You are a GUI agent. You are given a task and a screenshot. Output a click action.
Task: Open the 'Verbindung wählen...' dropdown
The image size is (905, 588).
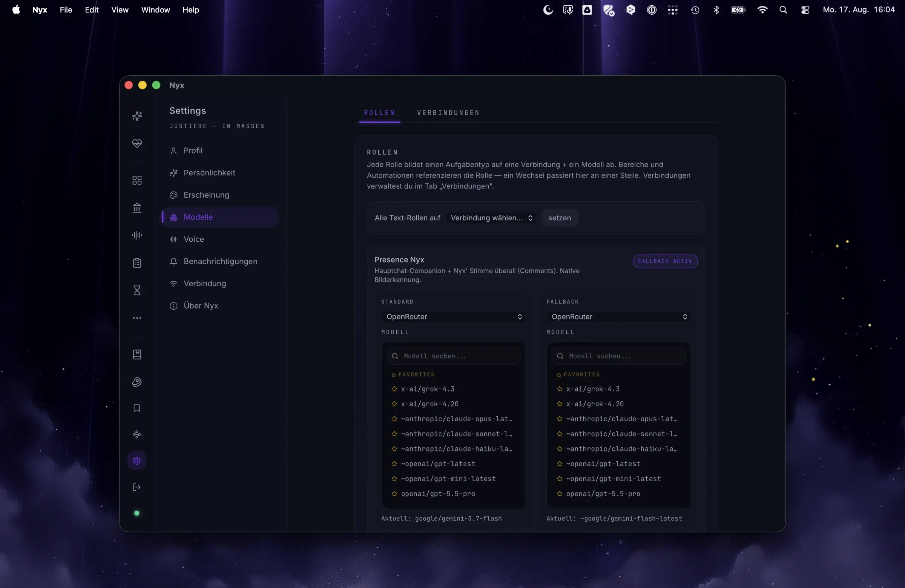(x=491, y=218)
